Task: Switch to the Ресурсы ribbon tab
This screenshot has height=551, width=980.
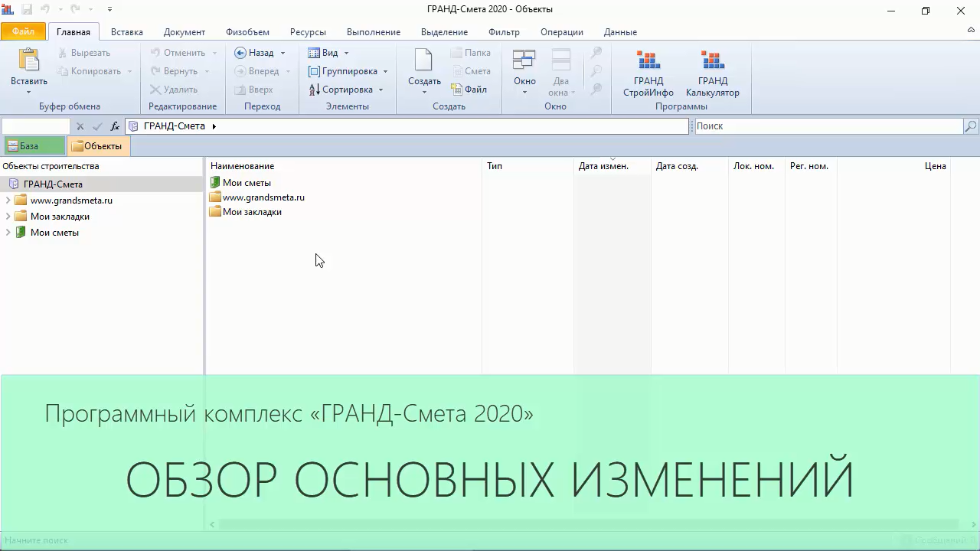Action: [x=308, y=32]
